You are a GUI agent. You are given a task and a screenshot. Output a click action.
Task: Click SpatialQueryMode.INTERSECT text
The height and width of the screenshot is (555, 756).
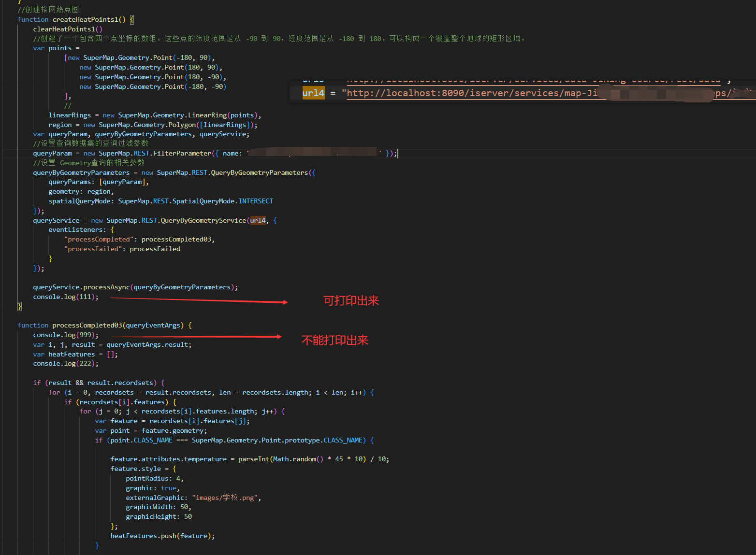(223, 201)
